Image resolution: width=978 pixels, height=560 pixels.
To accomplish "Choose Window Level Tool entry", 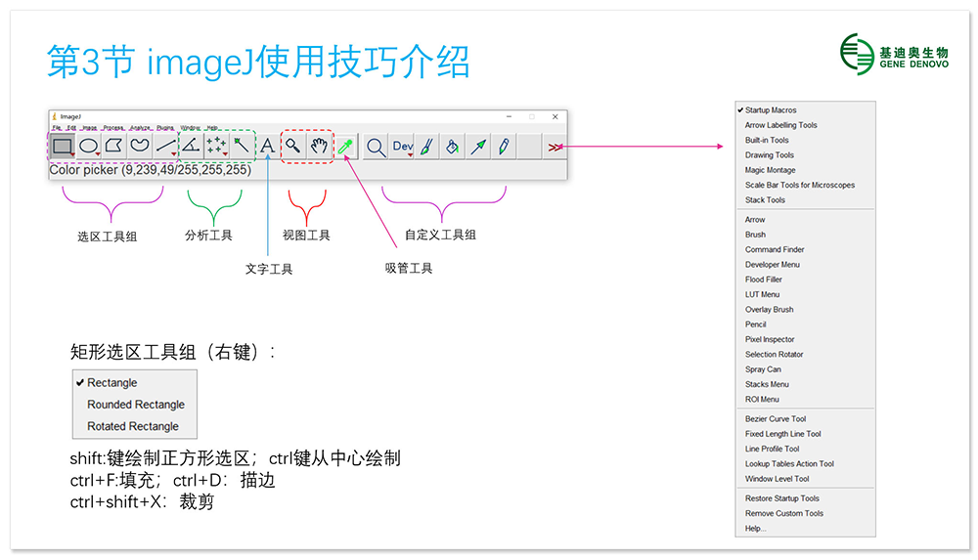I will click(x=805, y=479).
